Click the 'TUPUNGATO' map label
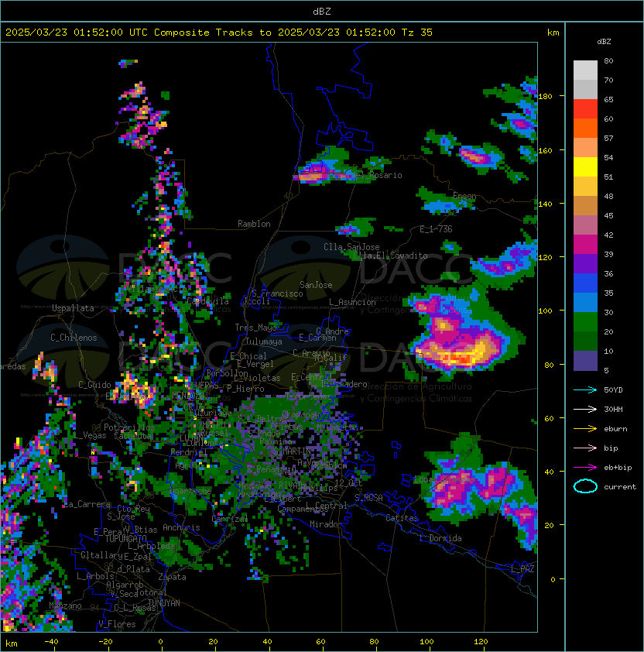The image size is (644, 652). tap(126, 538)
